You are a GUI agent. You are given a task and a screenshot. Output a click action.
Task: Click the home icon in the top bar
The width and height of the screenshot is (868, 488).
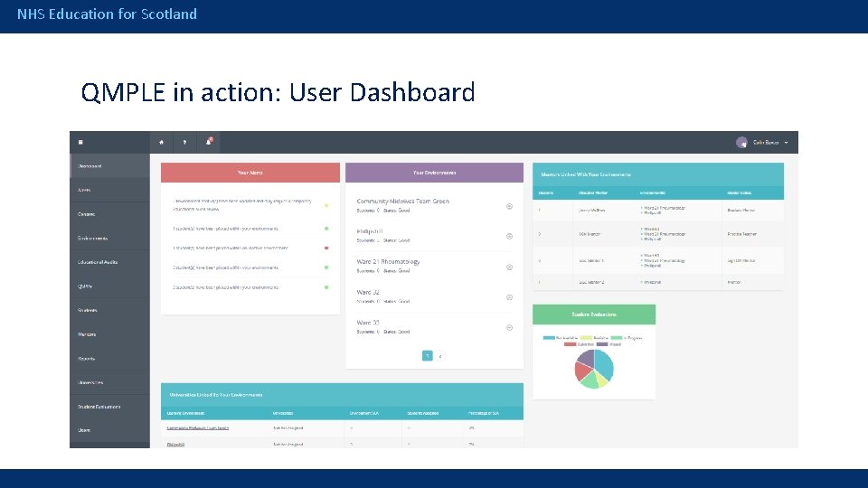tap(161, 142)
